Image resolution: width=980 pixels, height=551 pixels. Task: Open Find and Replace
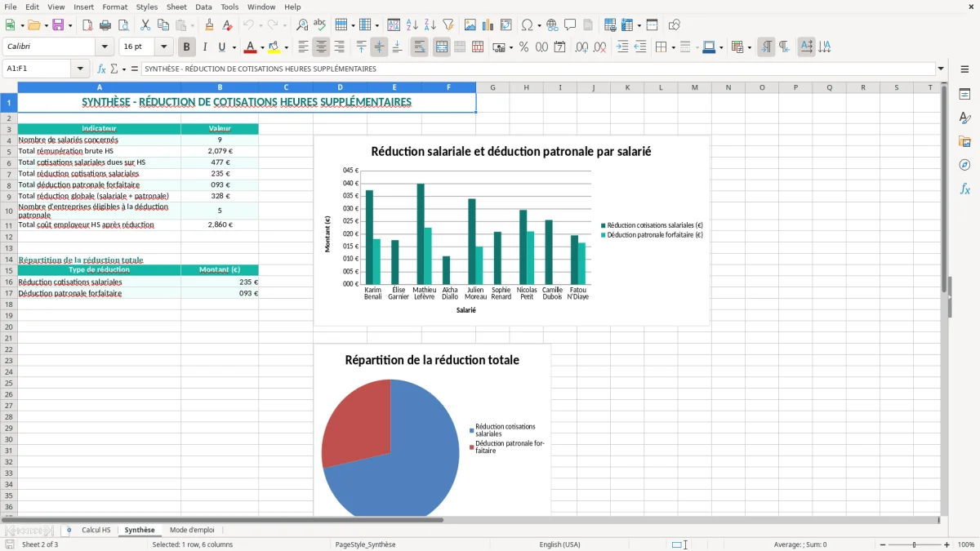point(302,25)
